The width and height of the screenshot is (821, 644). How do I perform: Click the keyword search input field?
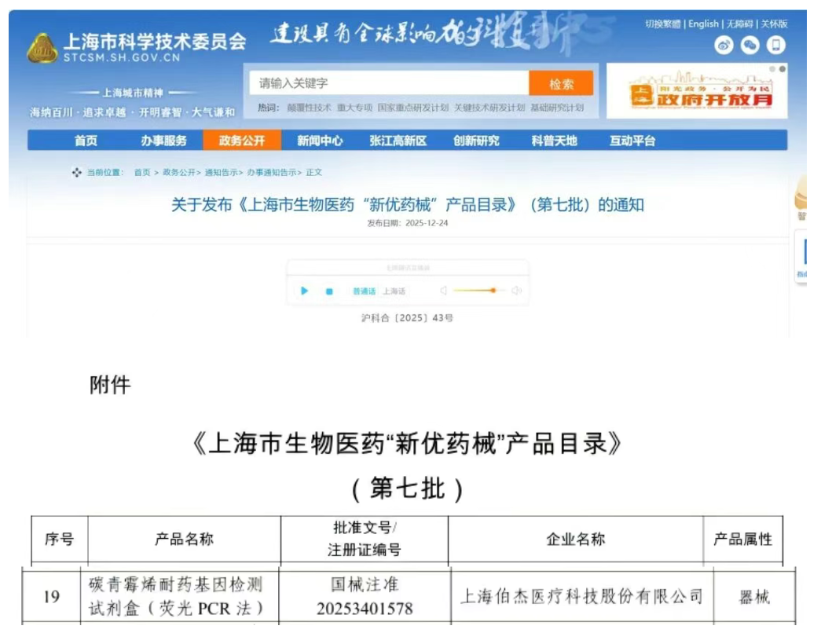click(x=389, y=83)
